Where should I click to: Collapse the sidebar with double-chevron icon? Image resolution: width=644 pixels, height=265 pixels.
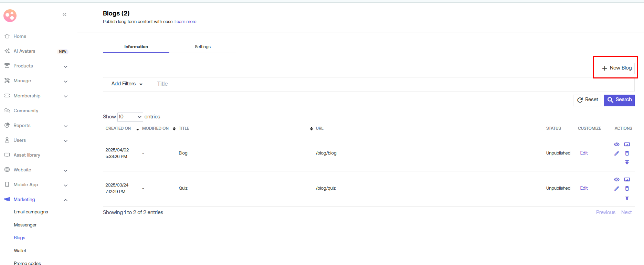tap(64, 14)
